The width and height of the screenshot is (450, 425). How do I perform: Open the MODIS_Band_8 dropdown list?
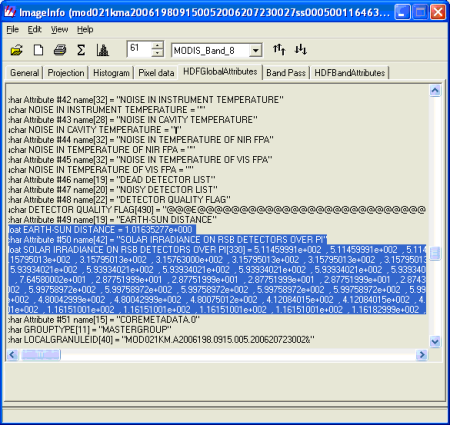point(255,51)
